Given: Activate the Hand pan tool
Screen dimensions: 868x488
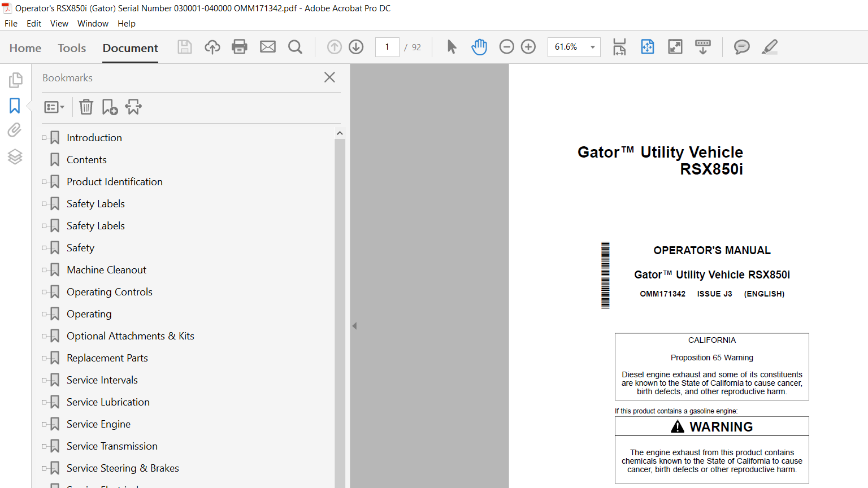Looking at the screenshot, I should [x=479, y=47].
